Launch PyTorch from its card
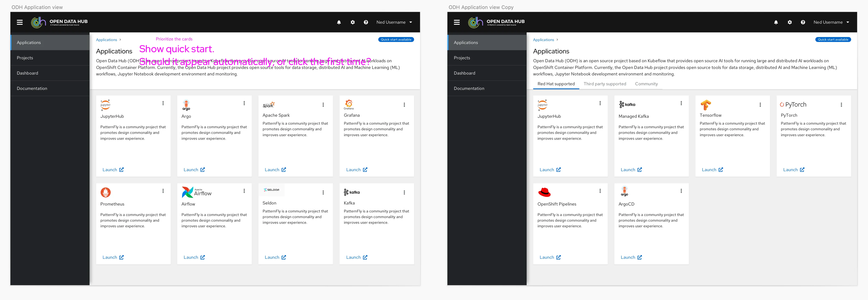This screenshot has height=300, width=868. [793, 170]
